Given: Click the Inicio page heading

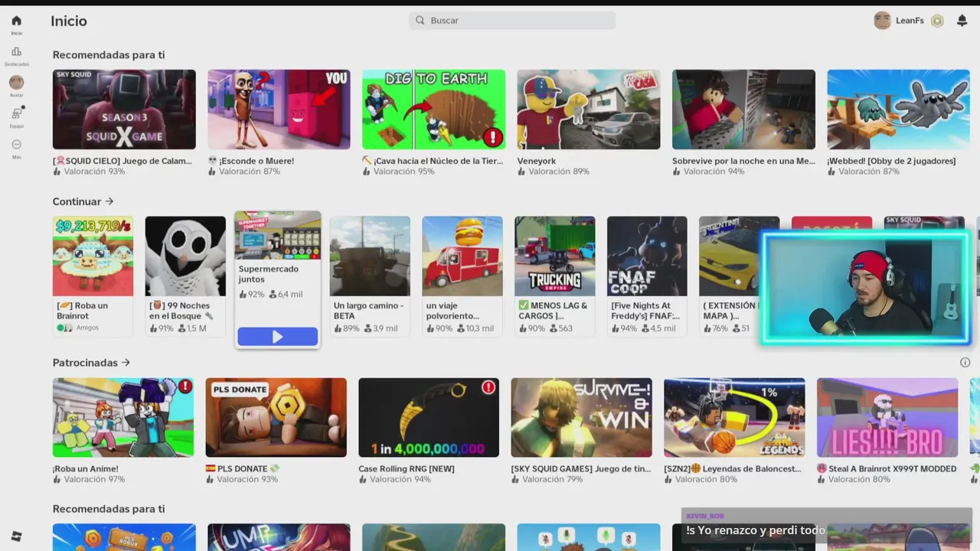Looking at the screenshot, I should (x=69, y=21).
